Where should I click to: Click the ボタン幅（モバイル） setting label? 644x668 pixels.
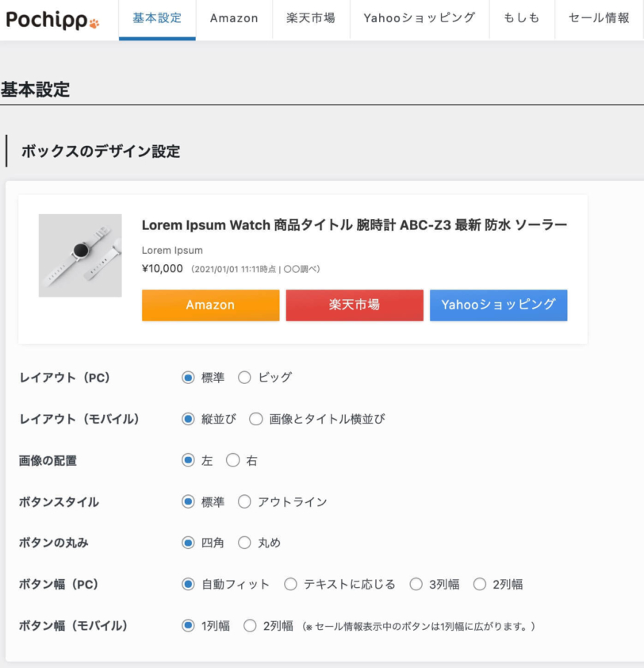pyautogui.click(x=73, y=626)
